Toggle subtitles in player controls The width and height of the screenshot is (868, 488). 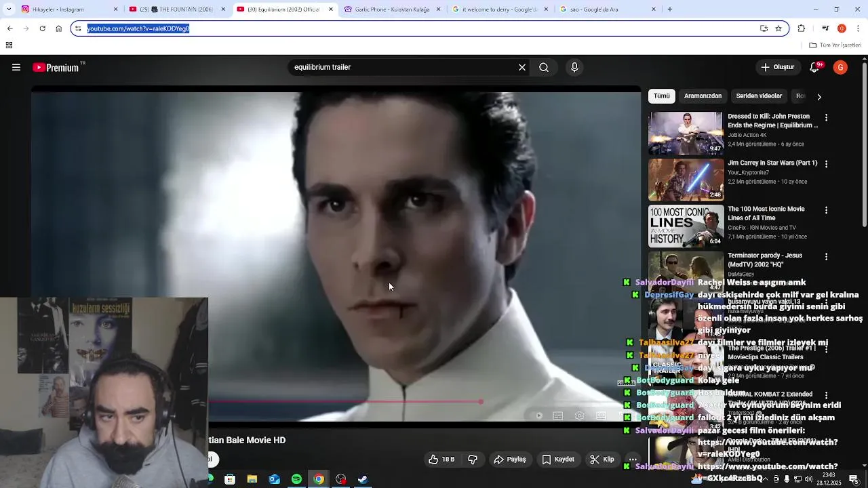click(x=558, y=415)
